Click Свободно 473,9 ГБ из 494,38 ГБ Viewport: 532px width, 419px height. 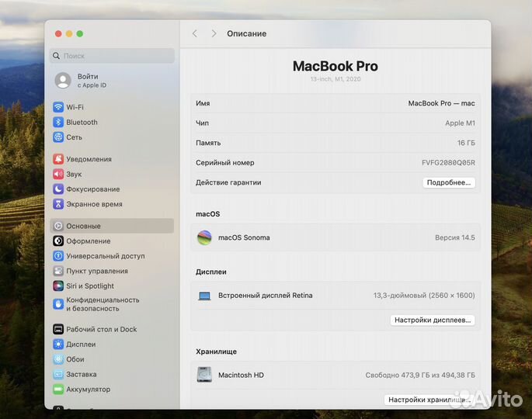(420, 375)
